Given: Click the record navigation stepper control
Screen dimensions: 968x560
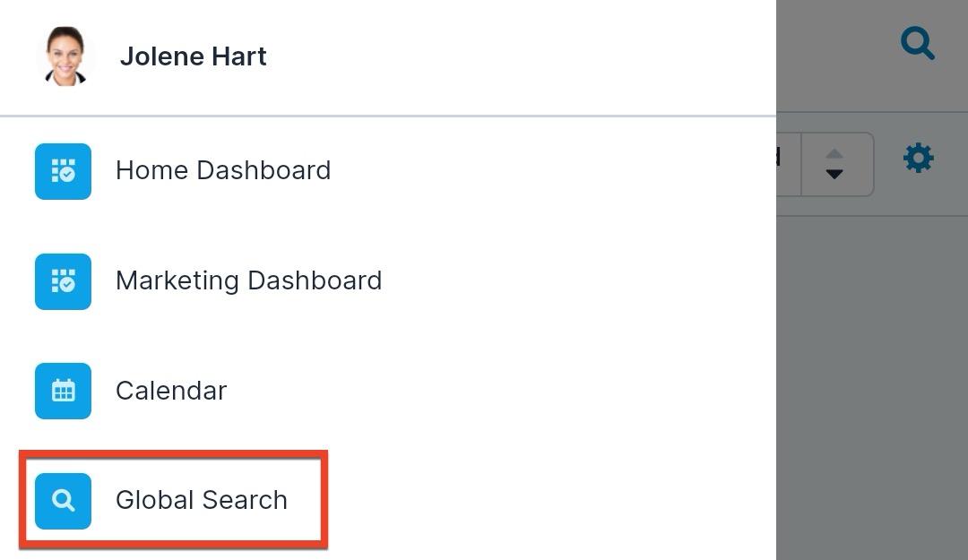Looking at the screenshot, I should 835,164.
